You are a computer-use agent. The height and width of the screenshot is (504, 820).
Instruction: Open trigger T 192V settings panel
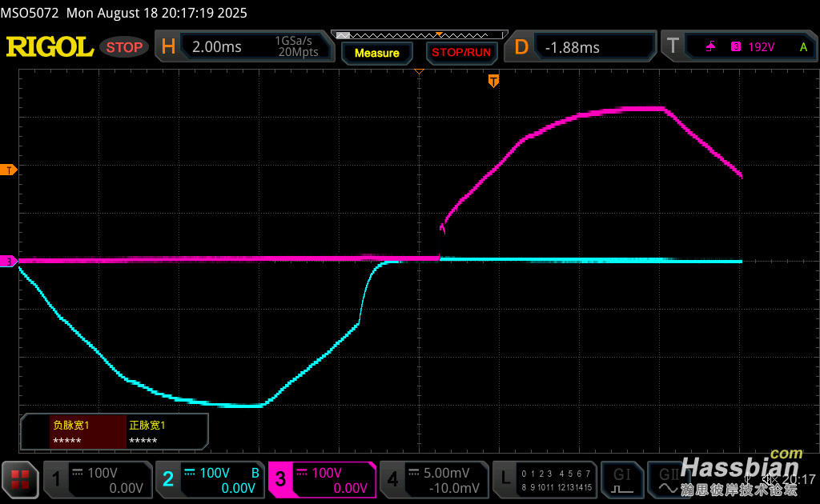pos(738,47)
